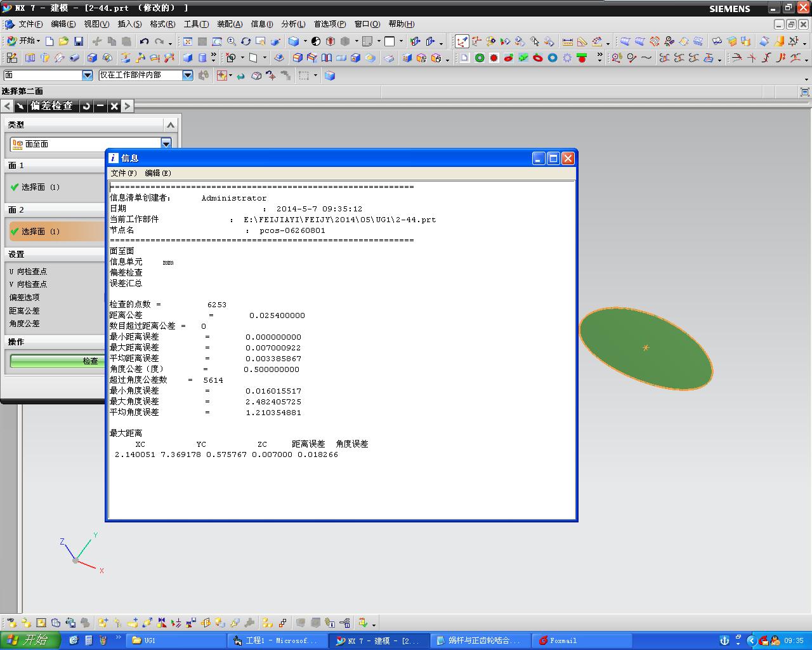Click the Measure distance ruler icon

tap(568, 41)
